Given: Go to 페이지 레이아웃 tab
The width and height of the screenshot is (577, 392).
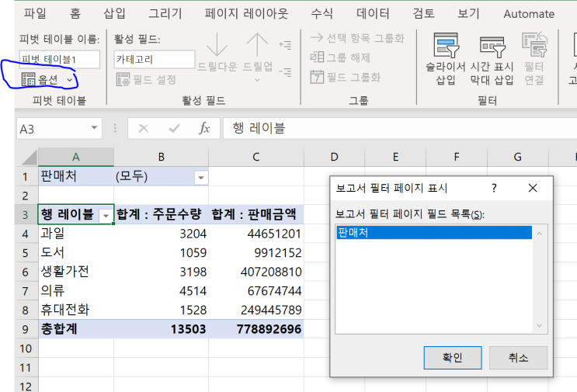Looking at the screenshot, I should (246, 14).
